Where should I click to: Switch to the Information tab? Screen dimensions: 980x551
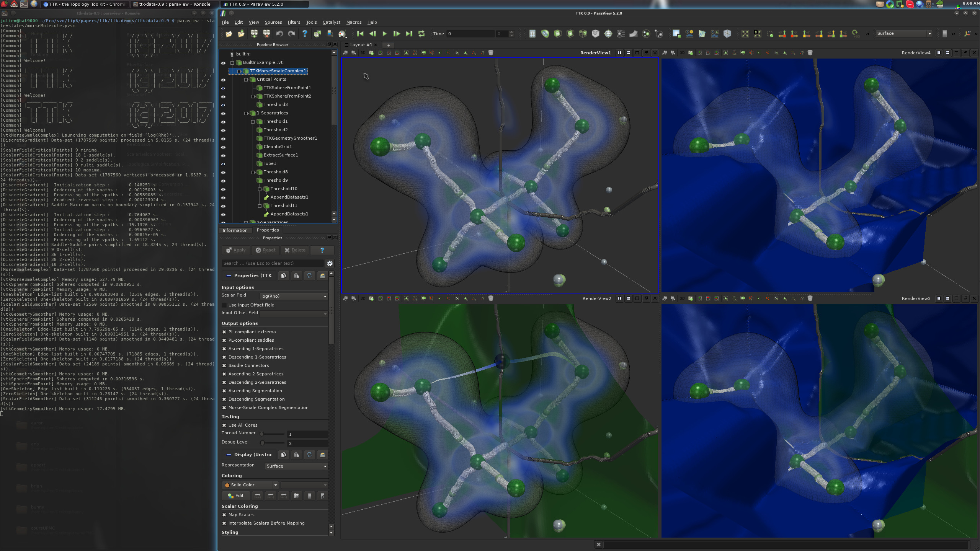pyautogui.click(x=235, y=230)
